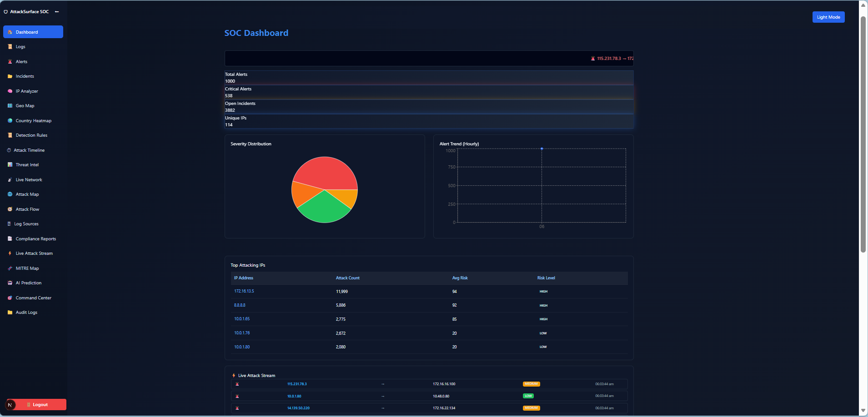Image resolution: width=868 pixels, height=417 pixels.
Task: Click the Country Heatmap globe icon
Action: tap(10, 121)
